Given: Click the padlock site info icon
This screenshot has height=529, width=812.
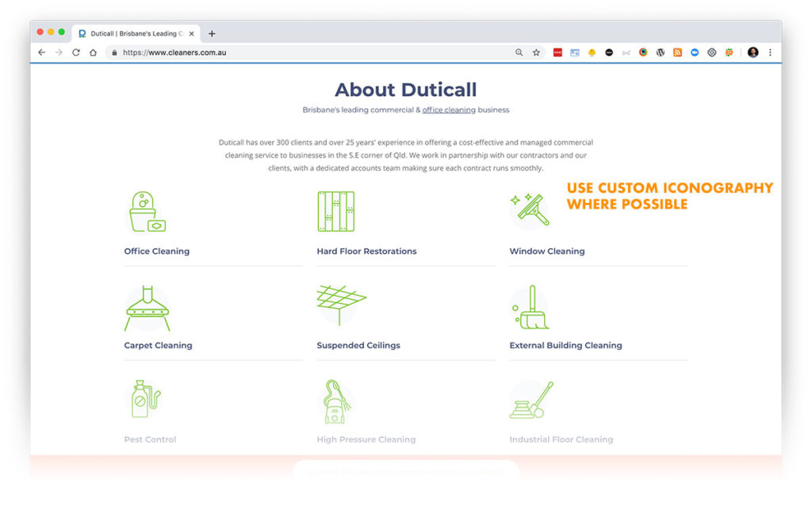Looking at the screenshot, I should click(114, 52).
